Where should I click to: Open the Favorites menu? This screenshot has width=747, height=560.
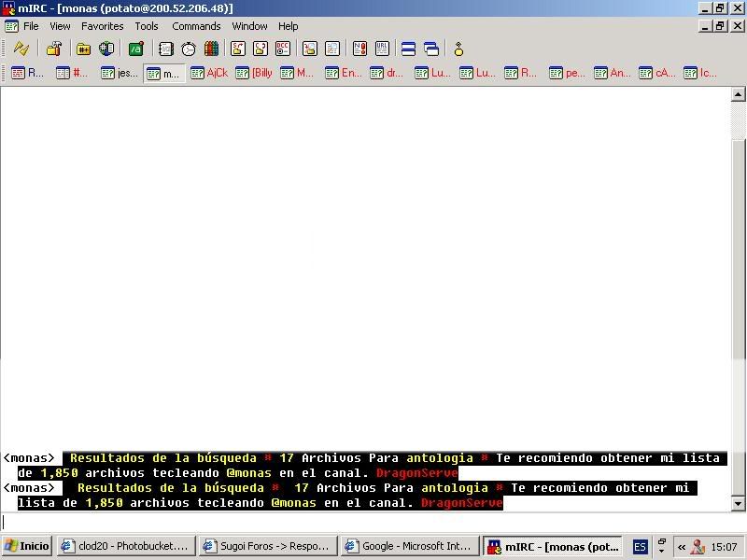[x=103, y=26]
